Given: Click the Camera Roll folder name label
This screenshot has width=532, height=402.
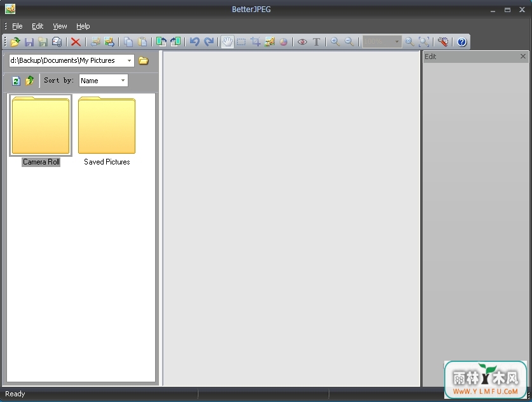Looking at the screenshot, I should click(x=41, y=162).
